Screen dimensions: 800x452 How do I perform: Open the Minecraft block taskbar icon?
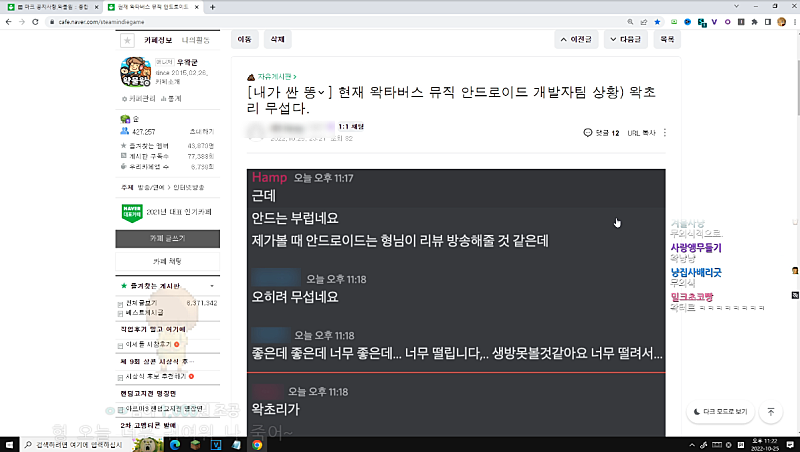click(x=195, y=445)
